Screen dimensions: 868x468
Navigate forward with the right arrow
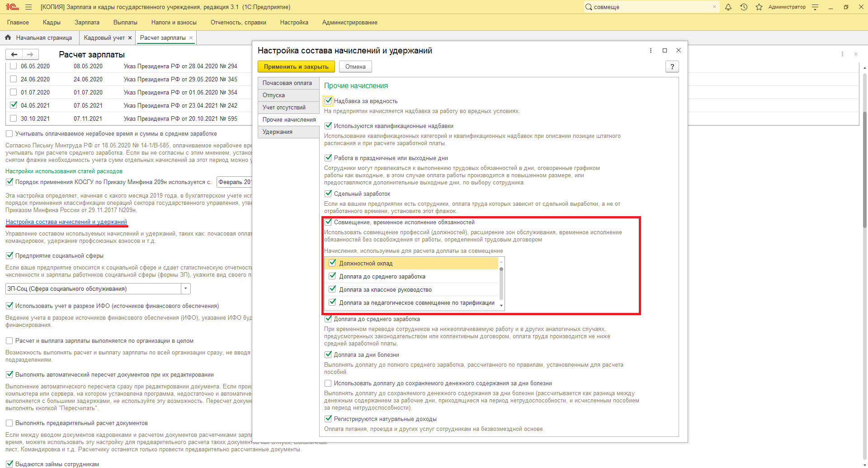(x=30, y=54)
